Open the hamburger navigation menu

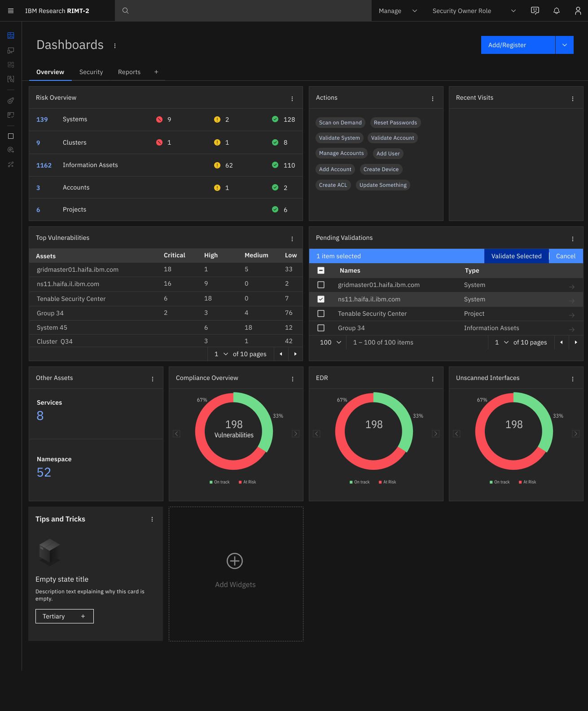pyautogui.click(x=11, y=11)
